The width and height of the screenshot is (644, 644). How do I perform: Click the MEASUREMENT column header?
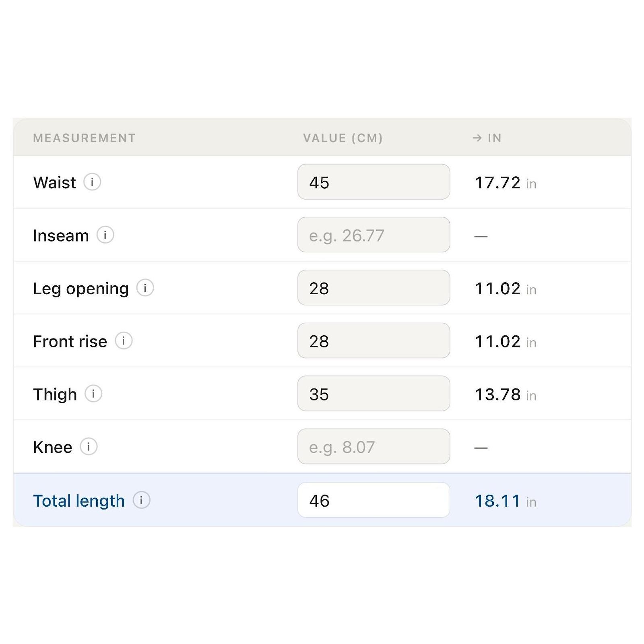click(x=84, y=138)
